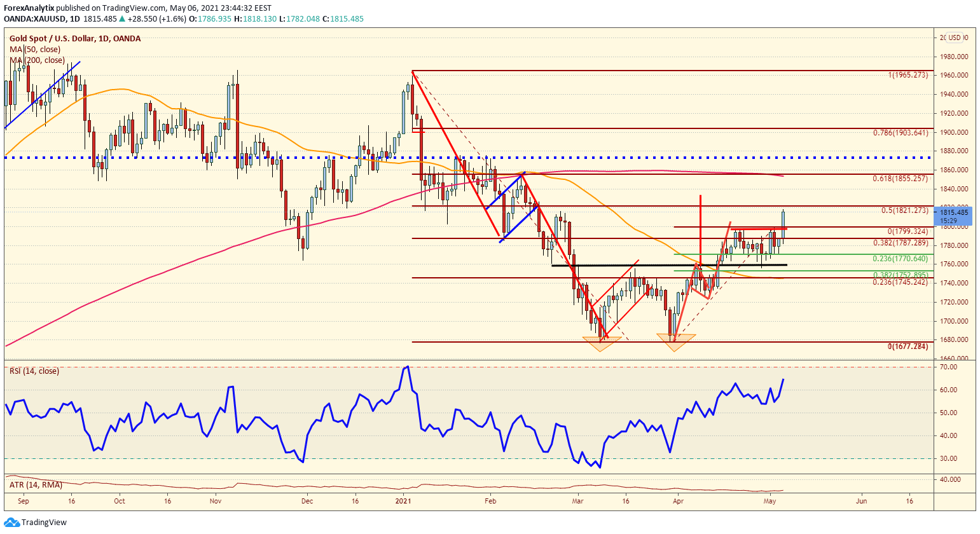Click the ForexAnalytix publisher name

pos(29,8)
